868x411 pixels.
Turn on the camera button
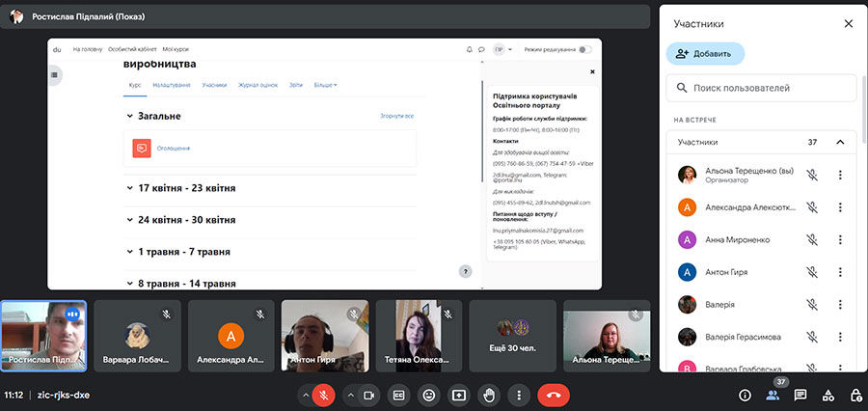click(368, 396)
